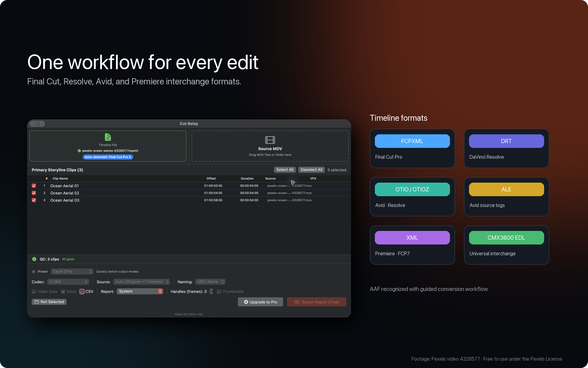Click the VFX column header
Image resolution: width=588 pixels, height=368 pixels.
click(313, 178)
